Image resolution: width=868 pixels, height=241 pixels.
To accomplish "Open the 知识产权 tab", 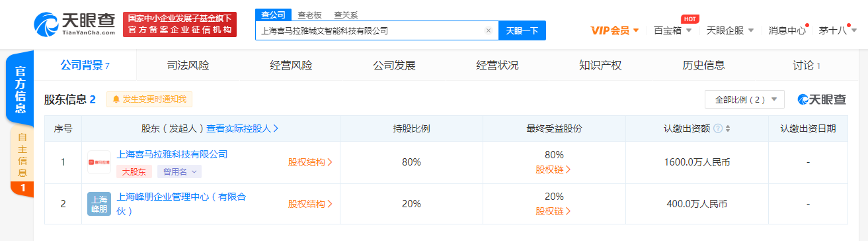I will pos(600,65).
